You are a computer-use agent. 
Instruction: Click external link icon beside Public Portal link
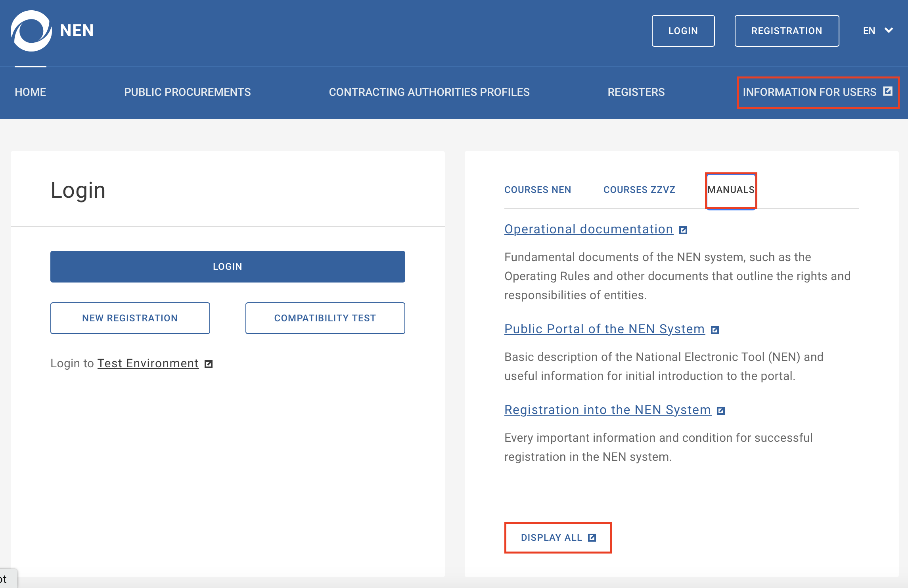[x=715, y=330]
